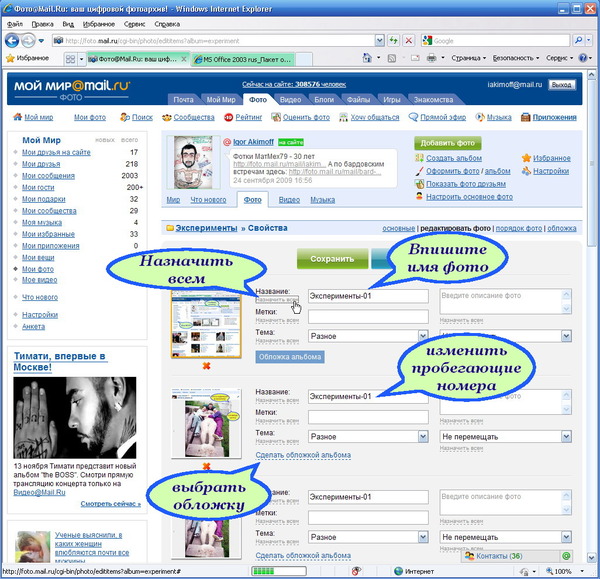The image size is (600, 579).
Task: Open Приложения applications icon link
Action: pyautogui.click(x=548, y=117)
